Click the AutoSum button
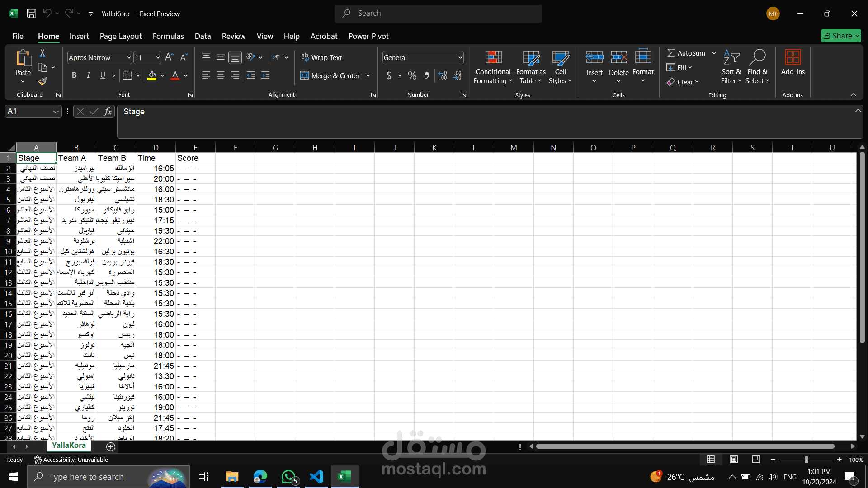Viewport: 868px width, 488px height. pyautogui.click(x=686, y=53)
